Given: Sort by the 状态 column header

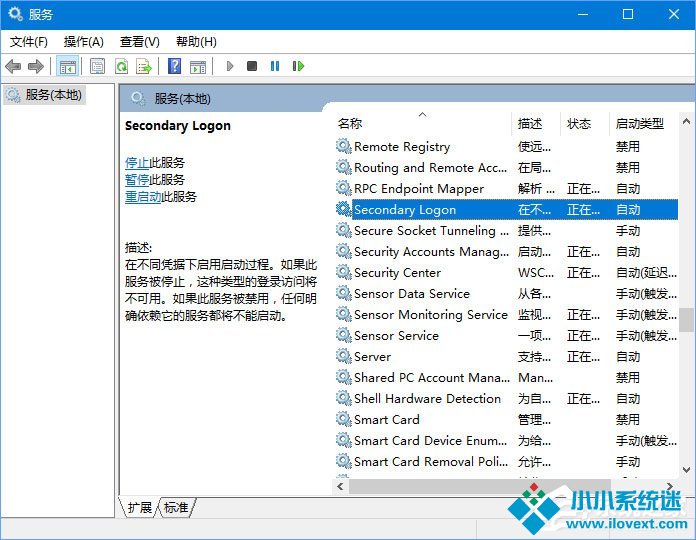Looking at the screenshot, I should point(585,123).
